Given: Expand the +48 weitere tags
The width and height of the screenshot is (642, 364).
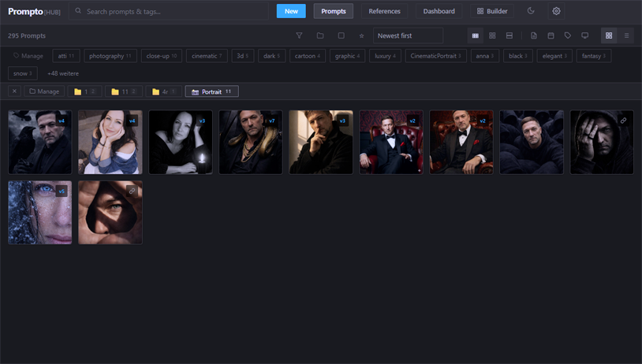Looking at the screenshot, I should 62,73.
